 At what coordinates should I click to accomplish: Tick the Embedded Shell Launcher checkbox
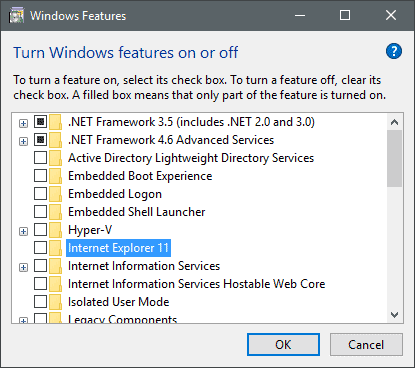[40, 212]
